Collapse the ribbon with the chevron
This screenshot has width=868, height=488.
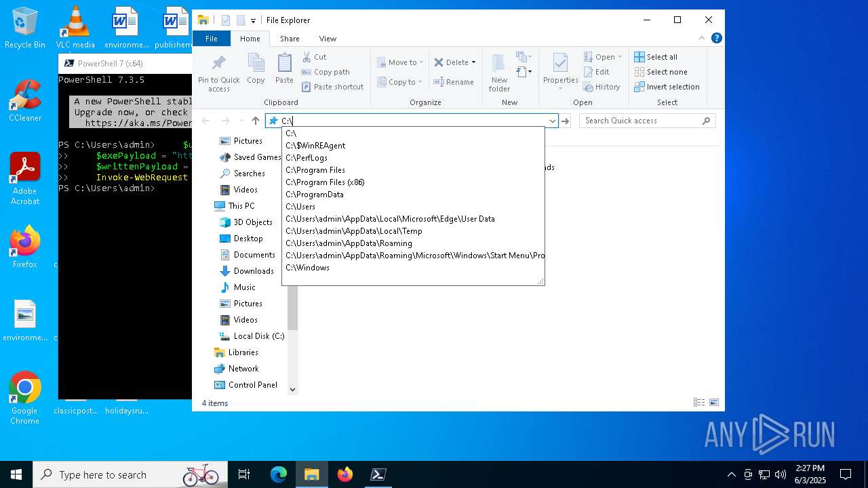pos(702,39)
